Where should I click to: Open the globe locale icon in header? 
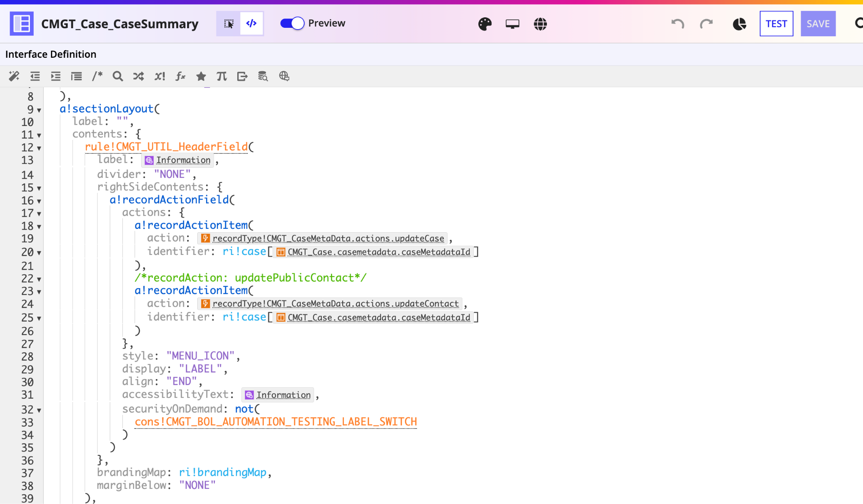[x=540, y=24]
